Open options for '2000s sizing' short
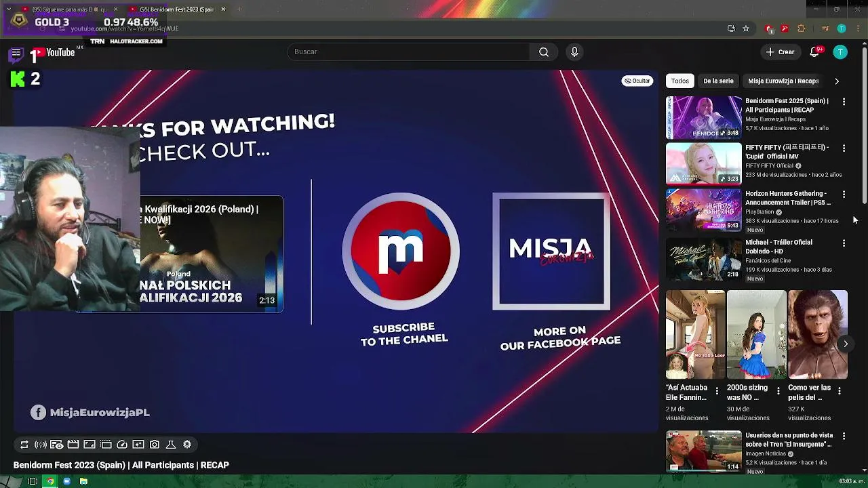 pos(778,391)
